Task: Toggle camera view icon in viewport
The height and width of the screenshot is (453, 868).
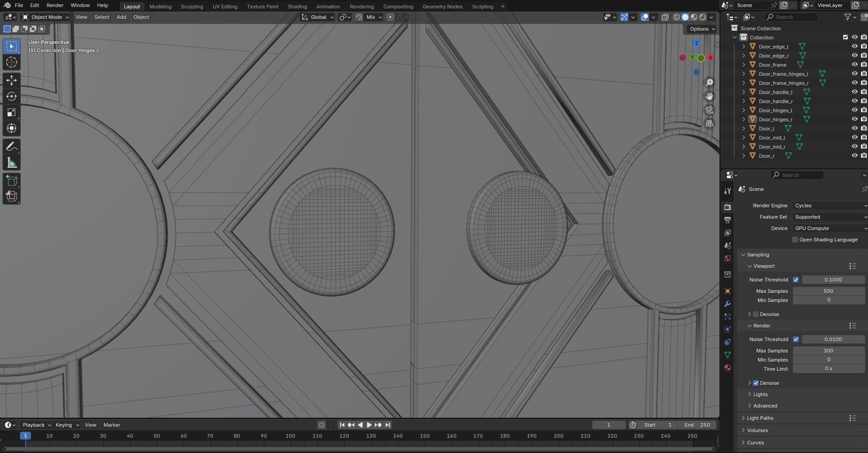Action: (x=709, y=110)
